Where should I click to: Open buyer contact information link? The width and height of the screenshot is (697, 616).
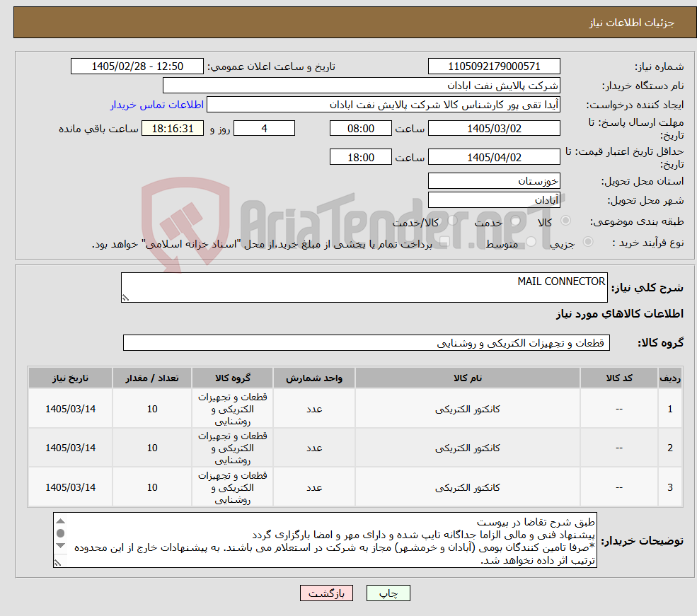pos(157,105)
